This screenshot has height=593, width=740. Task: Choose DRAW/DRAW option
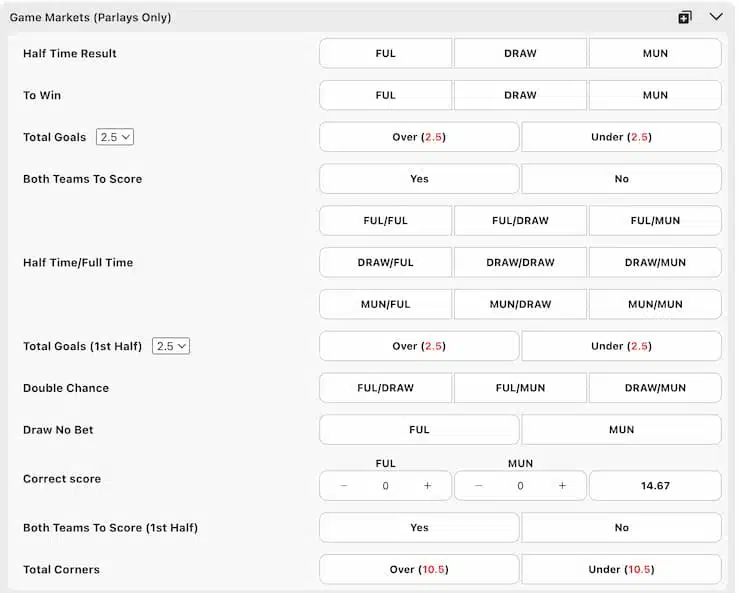tap(520, 262)
